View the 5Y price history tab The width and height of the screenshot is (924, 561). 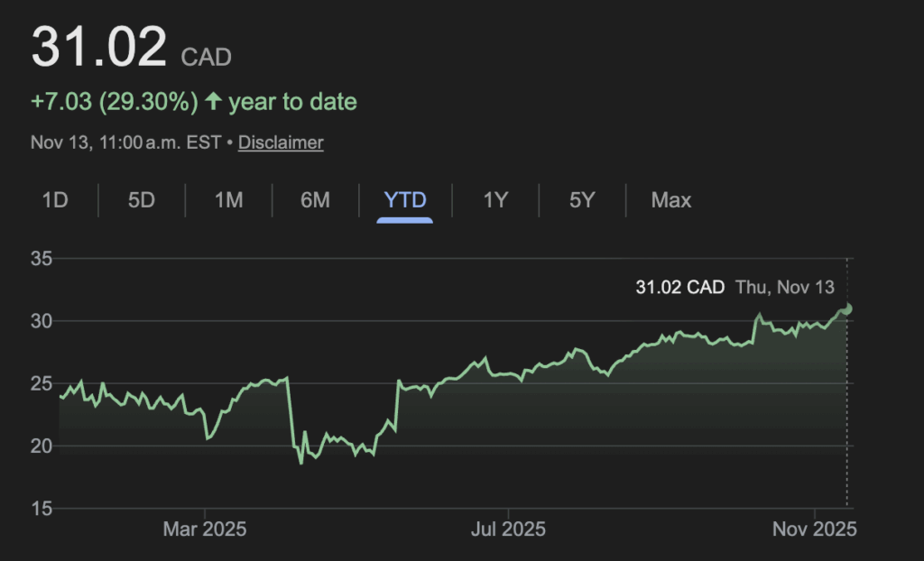click(582, 200)
